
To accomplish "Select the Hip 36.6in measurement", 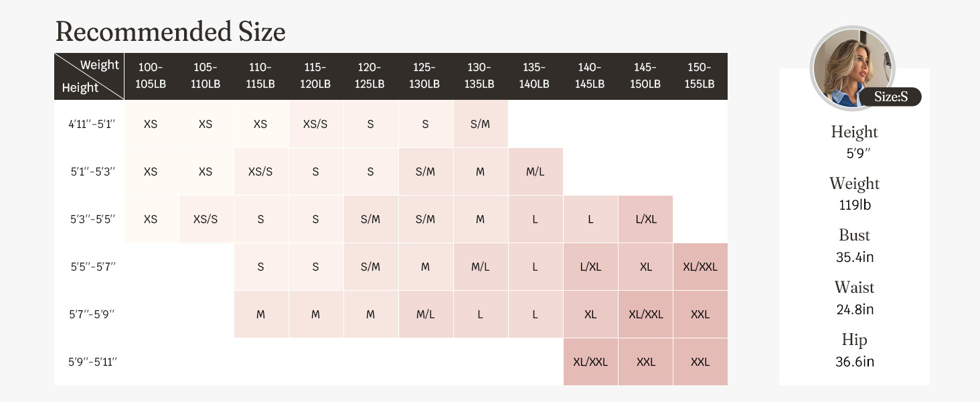I will tap(854, 362).
